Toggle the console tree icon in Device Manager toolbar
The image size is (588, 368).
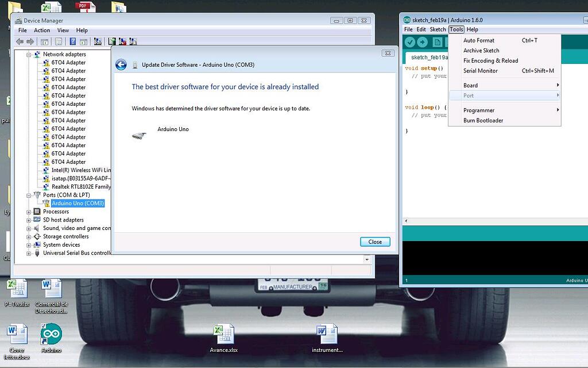coord(44,41)
